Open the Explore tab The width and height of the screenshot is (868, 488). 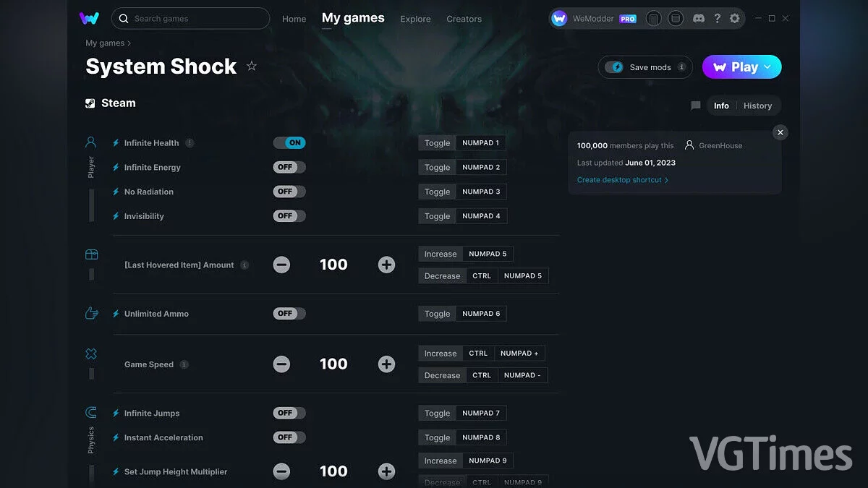(415, 19)
